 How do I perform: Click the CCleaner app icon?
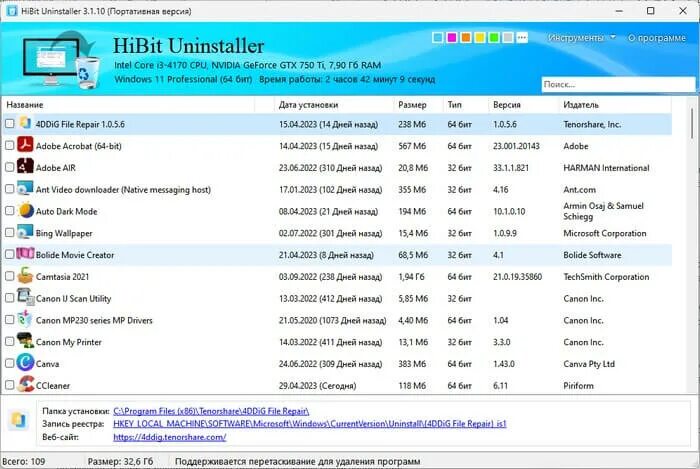[26, 384]
